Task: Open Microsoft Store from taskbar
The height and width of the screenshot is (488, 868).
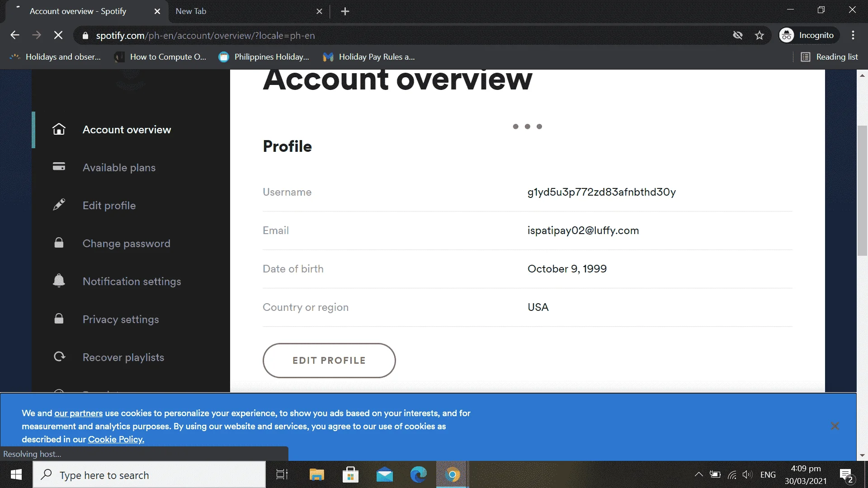Action: coord(350,475)
